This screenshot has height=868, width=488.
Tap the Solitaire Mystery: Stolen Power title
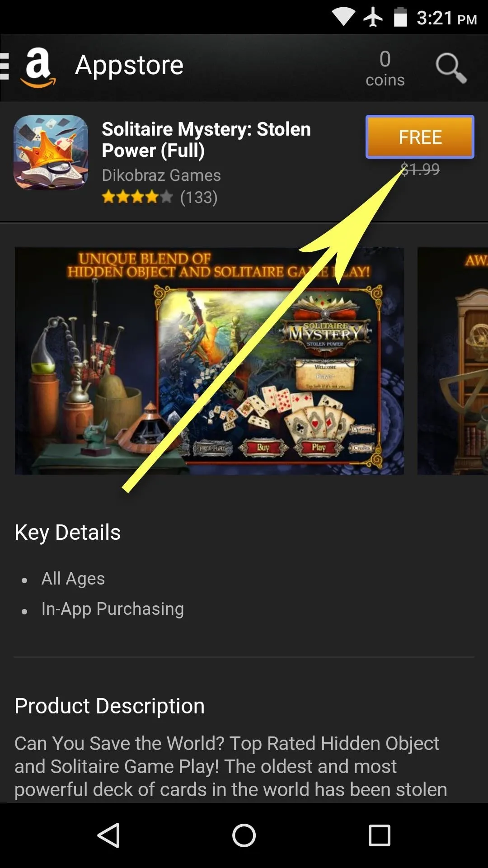tap(206, 140)
